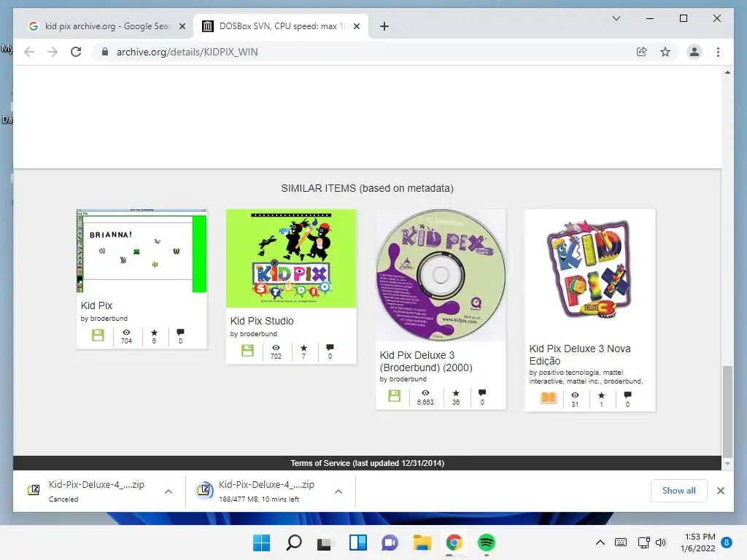
Task: Open Chrome three-dot menu
Action: click(x=718, y=52)
